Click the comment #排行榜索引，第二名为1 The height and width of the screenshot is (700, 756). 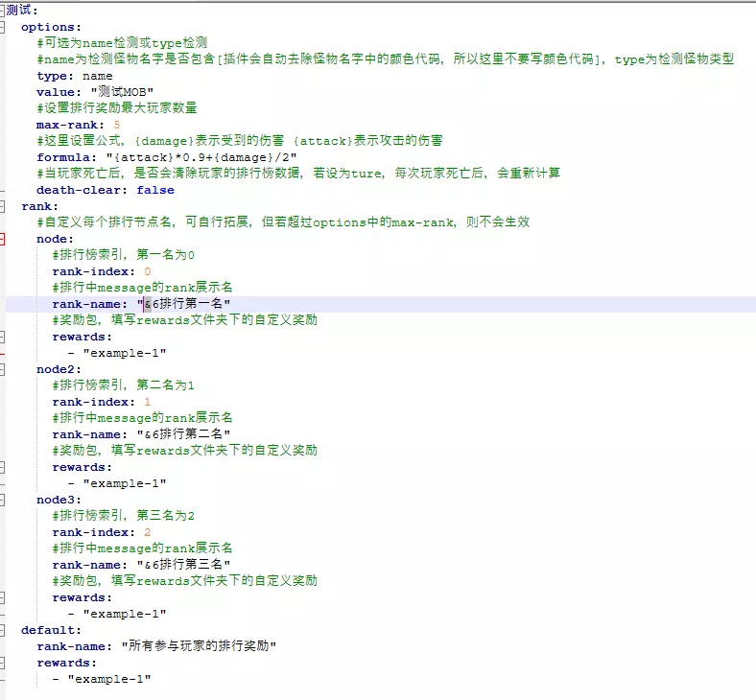[124, 385]
